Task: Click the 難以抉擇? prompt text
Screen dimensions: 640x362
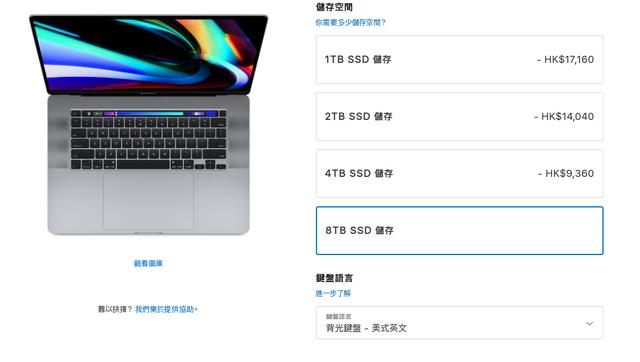Action: (x=116, y=309)
